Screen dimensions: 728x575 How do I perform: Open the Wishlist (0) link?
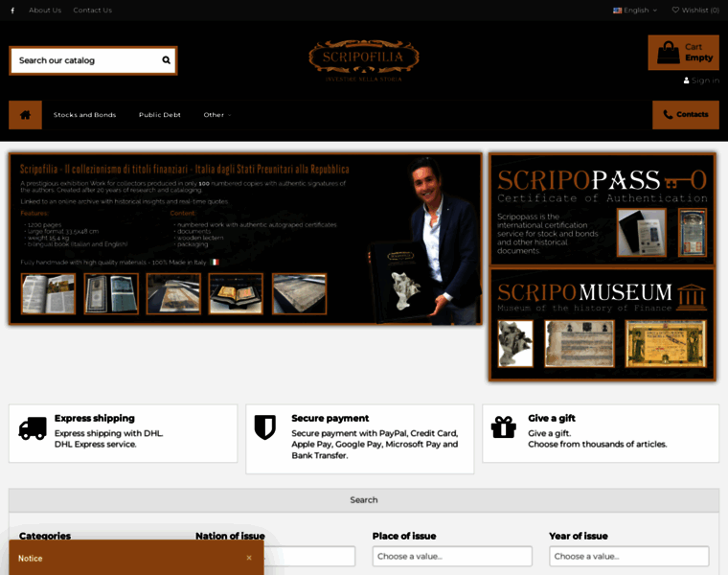click(x=696, y=10)
